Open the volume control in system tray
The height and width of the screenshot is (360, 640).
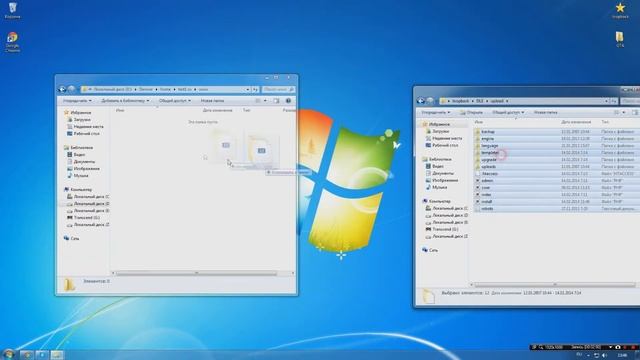pos(604,356)
